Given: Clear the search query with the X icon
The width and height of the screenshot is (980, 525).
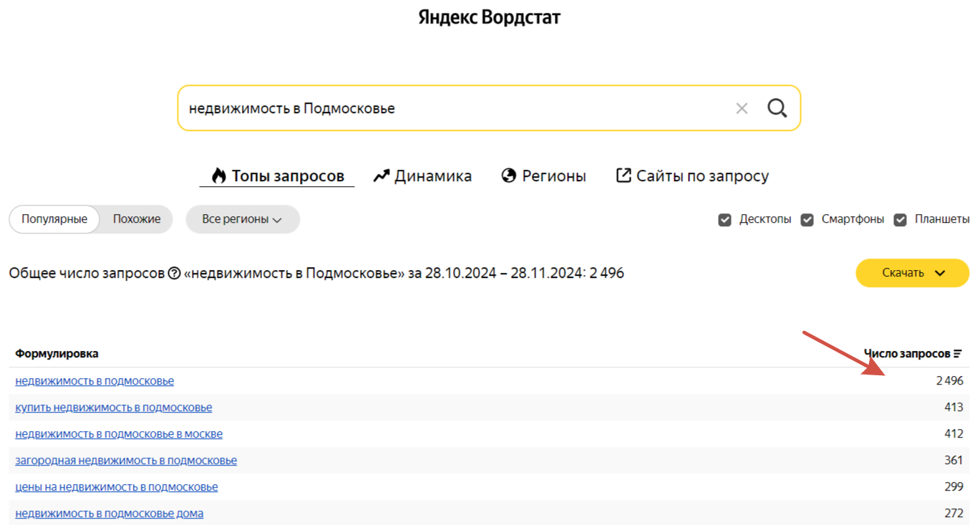Looking at the screenshot, I should (742, 109).
